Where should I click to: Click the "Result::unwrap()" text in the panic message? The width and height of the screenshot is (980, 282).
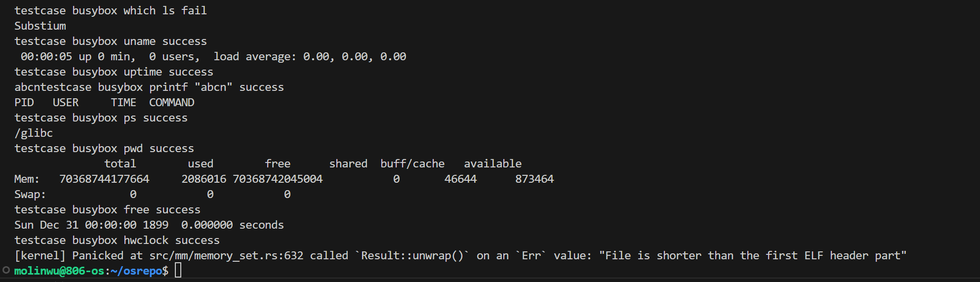point(412,255)
